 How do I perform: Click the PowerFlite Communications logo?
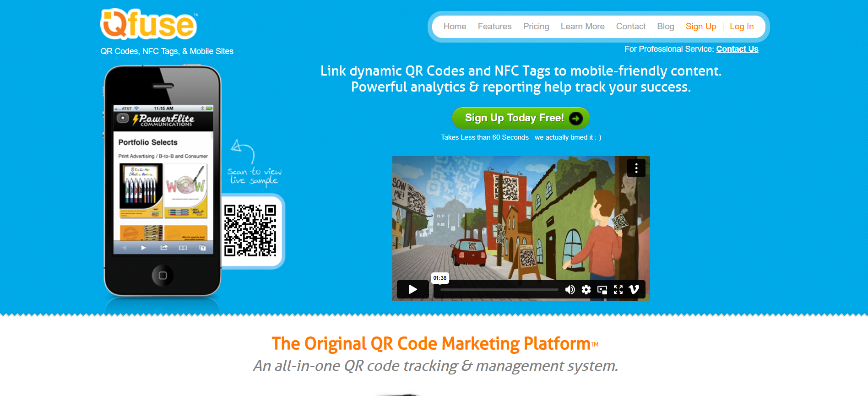tap(163, 120)
